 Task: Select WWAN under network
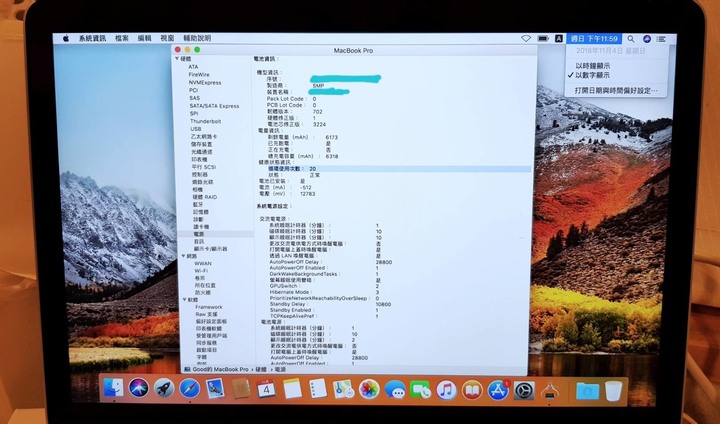pos(203,264)
